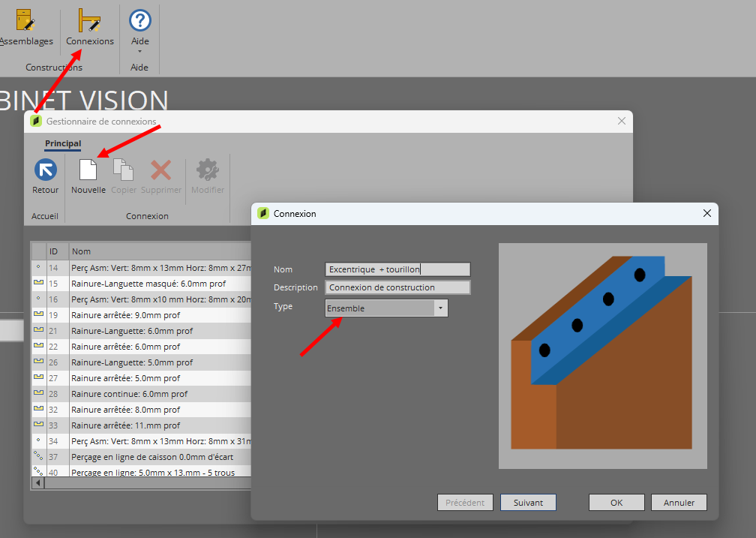Click the groove icon of row 26
Viewport: 756px width, 538px height.
point(38,361)
